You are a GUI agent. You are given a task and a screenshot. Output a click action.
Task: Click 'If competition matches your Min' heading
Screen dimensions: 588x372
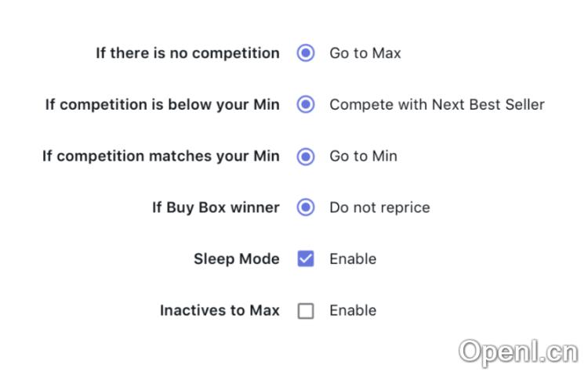tap(161, 156)
